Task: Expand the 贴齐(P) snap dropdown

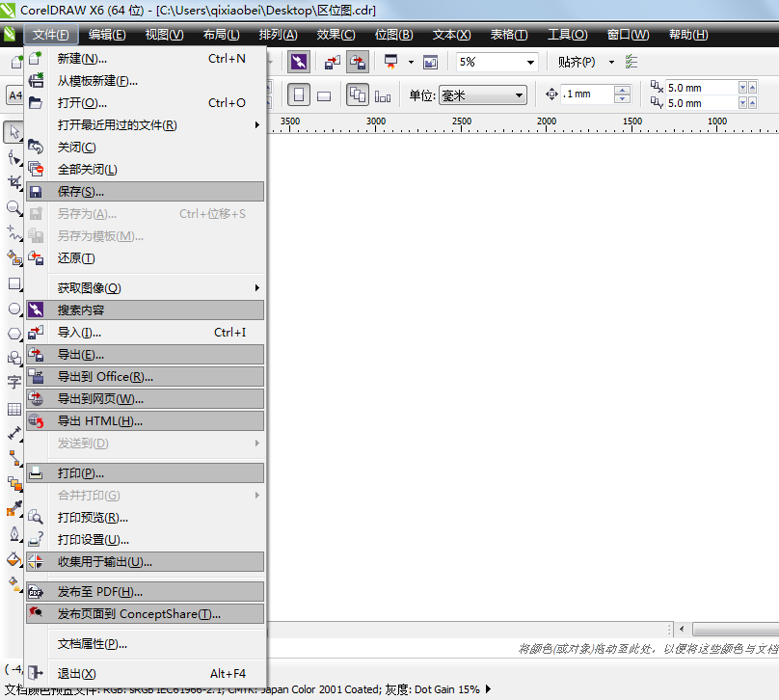Action: click(611, 62)
